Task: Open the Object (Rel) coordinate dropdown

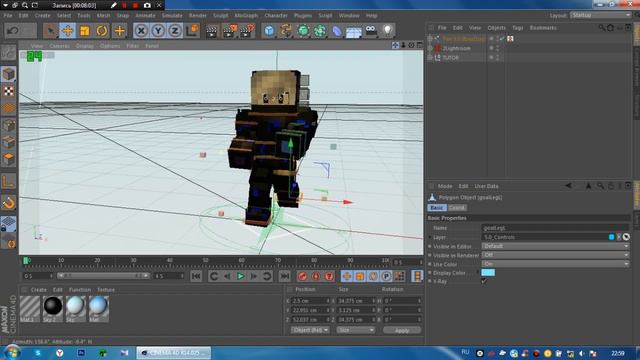Action: pos(310,330)
